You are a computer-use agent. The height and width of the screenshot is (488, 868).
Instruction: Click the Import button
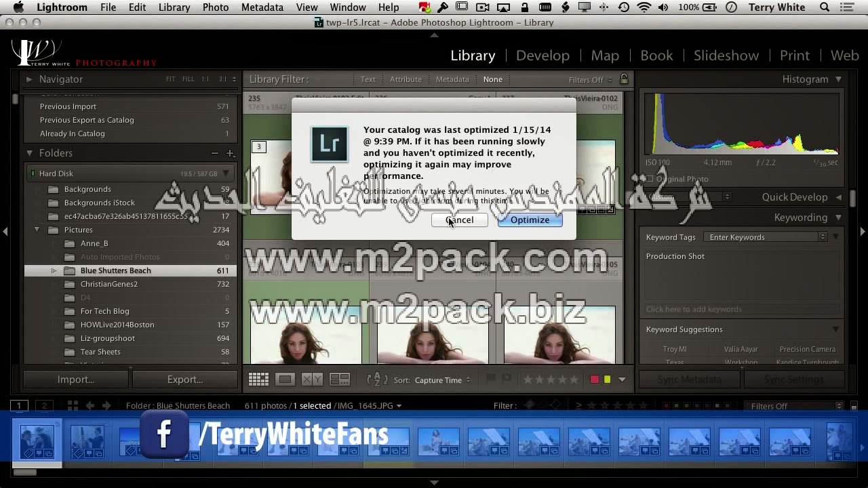click(76, 380)
